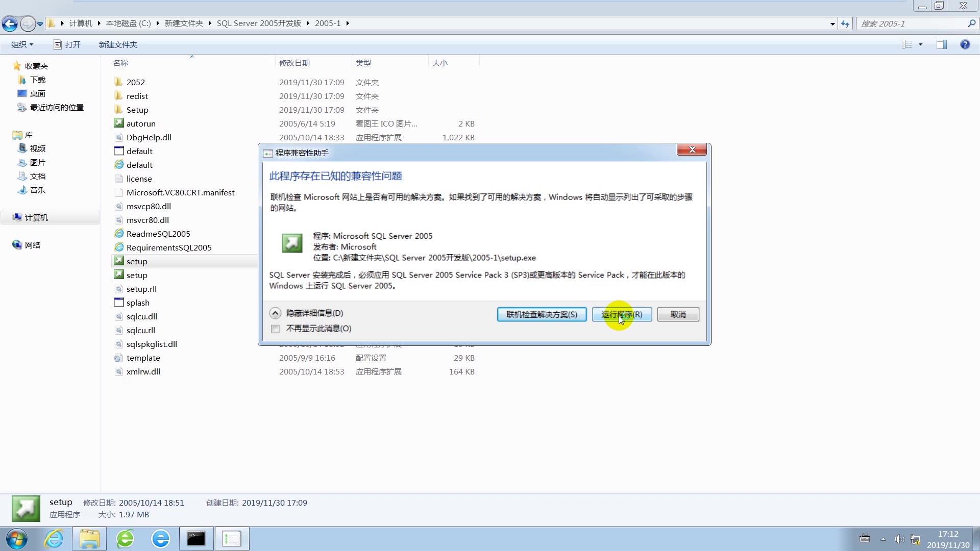This screenshot has width=980, height=551.
Task: Click the volume icon in system tray
Action: point(899,539)
